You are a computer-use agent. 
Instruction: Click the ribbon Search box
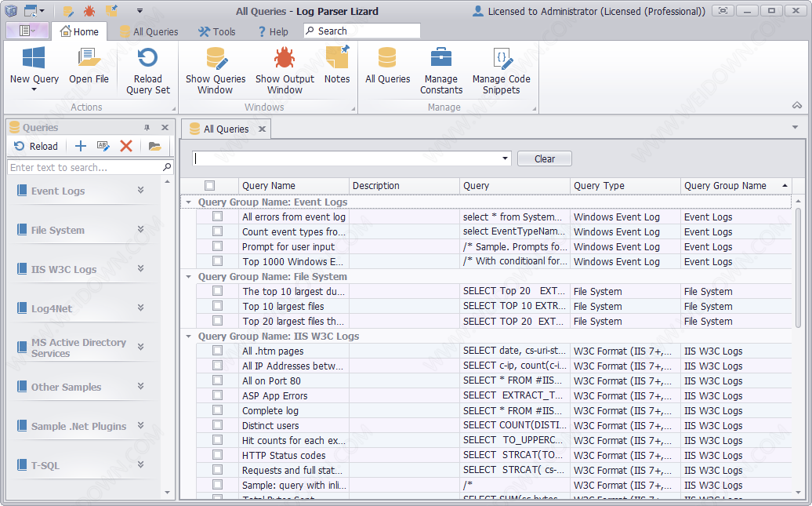[361, 31]
